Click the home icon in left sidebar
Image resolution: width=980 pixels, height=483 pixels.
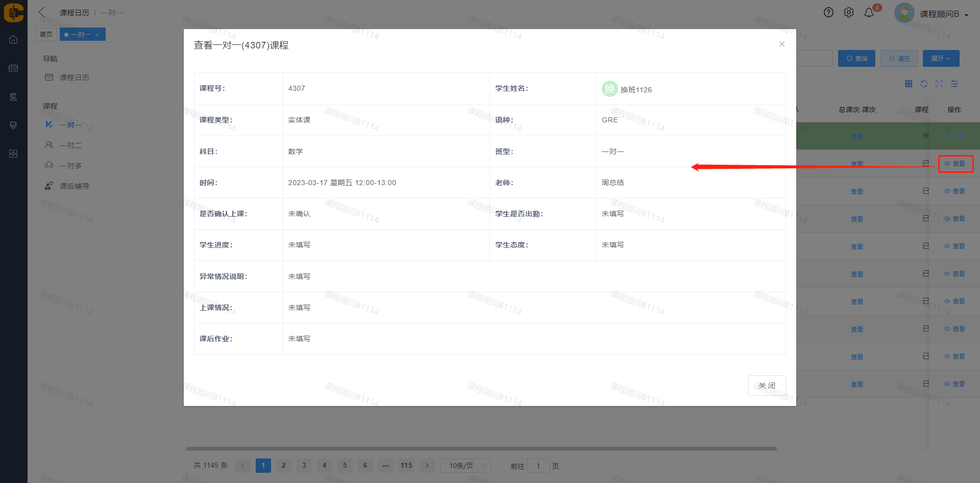coord(13,40)
